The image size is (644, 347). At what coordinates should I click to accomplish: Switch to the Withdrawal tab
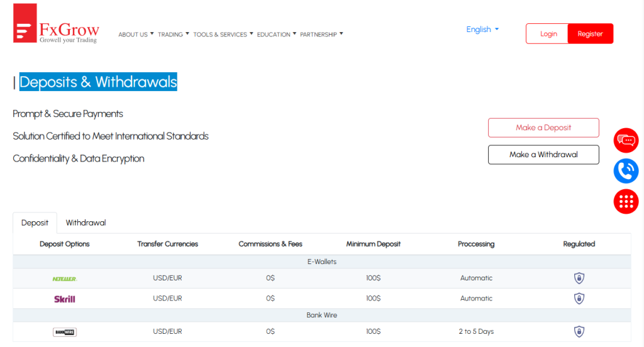[x=86, y=223]
